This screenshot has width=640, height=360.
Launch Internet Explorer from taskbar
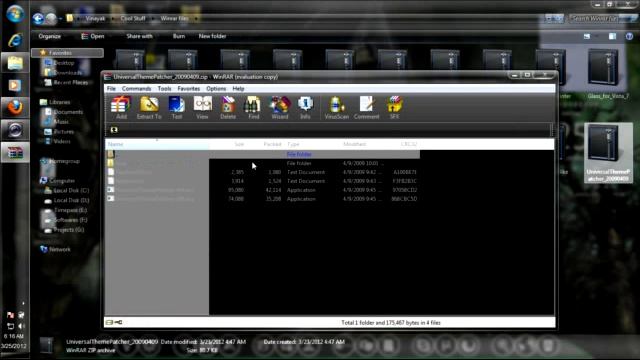15,40
